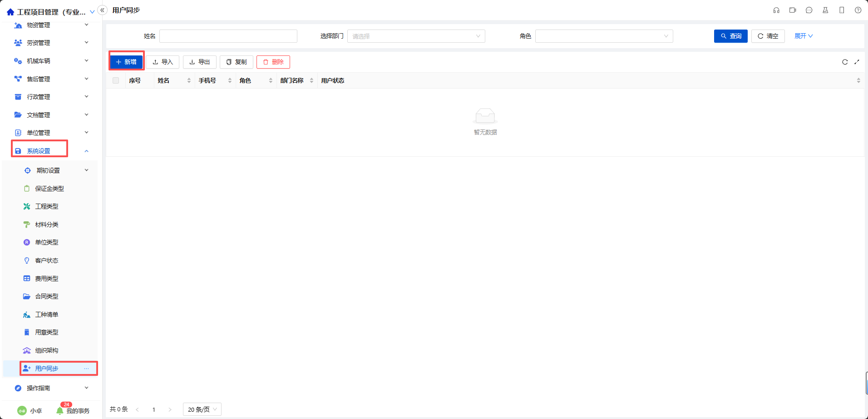Expand the table to fullscreen view

pos(857,62)
